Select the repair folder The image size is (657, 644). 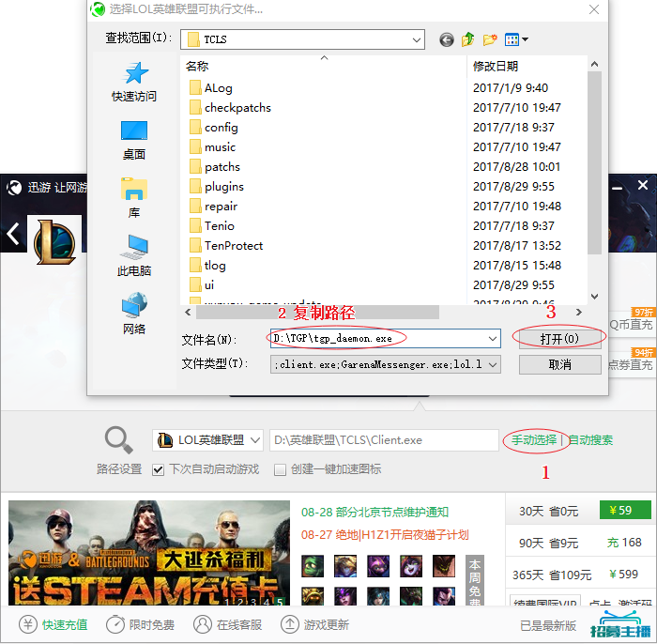[x=214, y=207]
